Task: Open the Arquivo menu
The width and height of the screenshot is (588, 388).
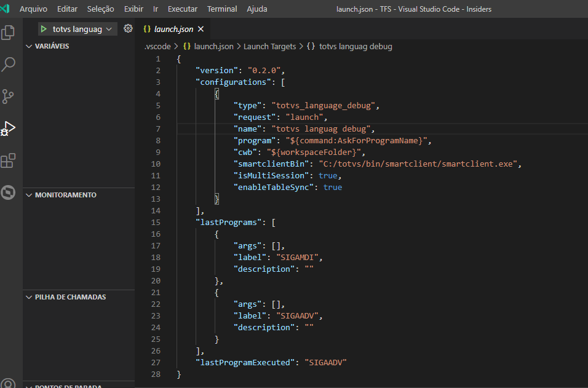Action: tap(33, 9)
